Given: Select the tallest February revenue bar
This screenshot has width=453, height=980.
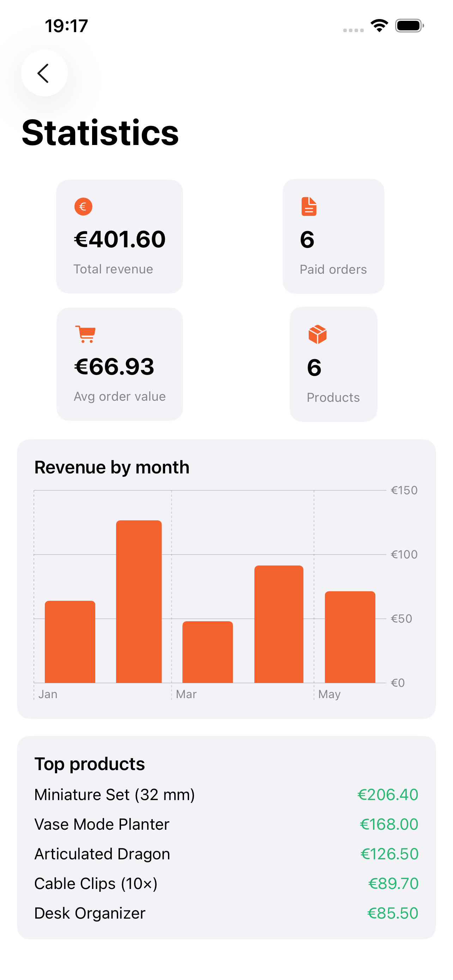Looking at the screenshot, I should click(139, 601).
